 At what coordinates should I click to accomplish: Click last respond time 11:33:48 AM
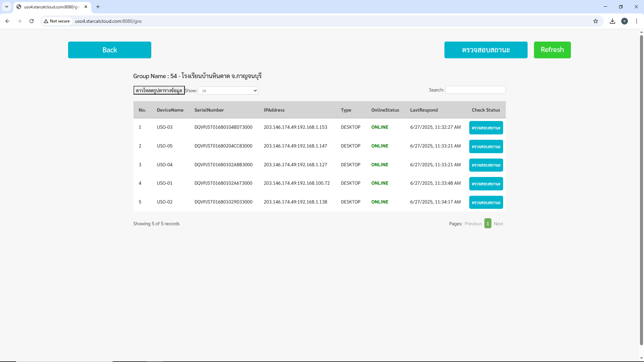click(435, 183)
